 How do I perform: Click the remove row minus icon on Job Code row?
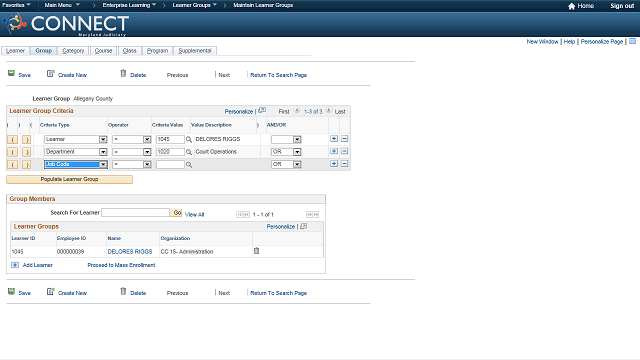pos(344,164)
